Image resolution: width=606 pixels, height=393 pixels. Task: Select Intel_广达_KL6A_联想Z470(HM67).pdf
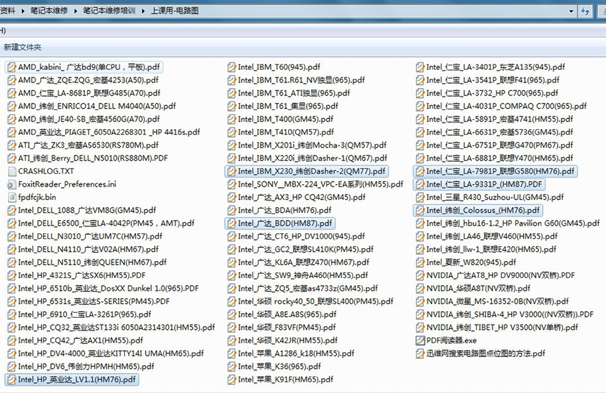point(304,262)
